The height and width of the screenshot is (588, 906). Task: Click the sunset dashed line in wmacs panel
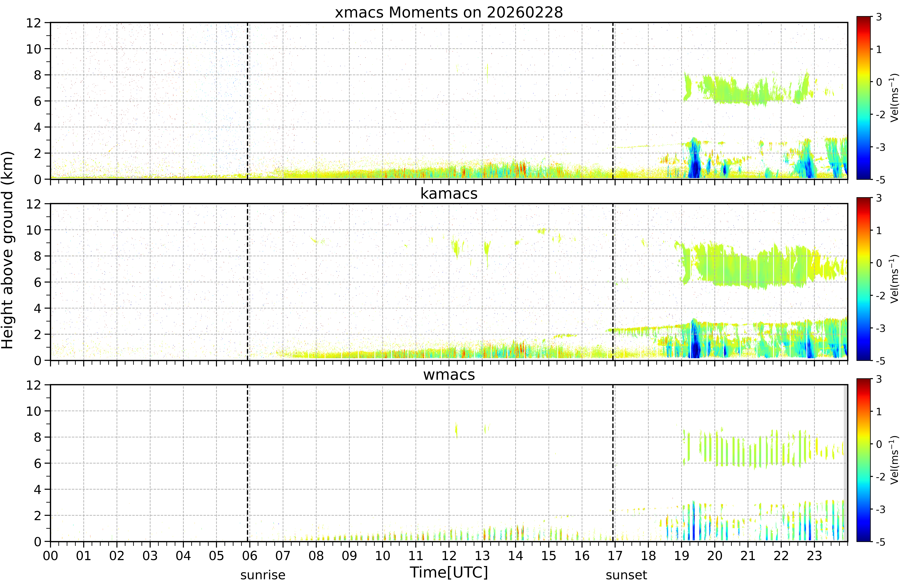point(613,463)
